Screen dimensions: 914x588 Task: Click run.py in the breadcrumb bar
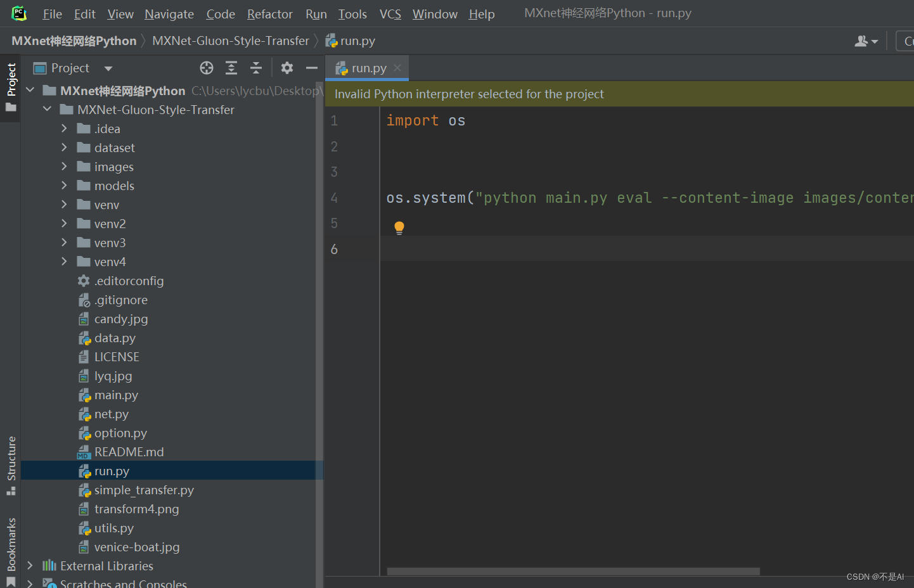(x=351, y=41)
